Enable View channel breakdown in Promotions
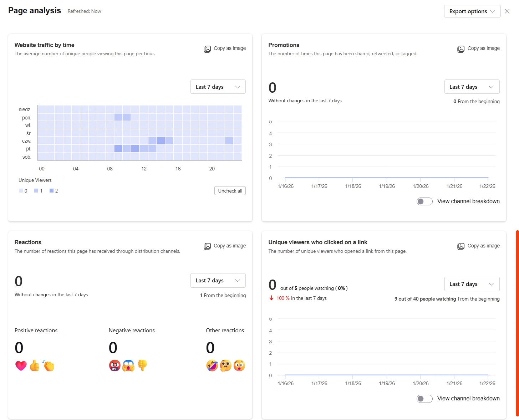Viewport: 519px width, 420px height. 424,201
